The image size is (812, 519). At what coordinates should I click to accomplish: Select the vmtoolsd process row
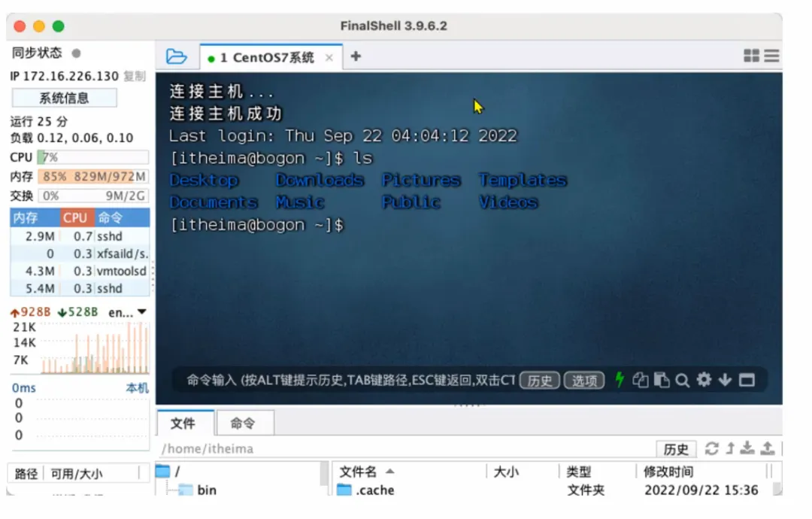tap(80, 271)
